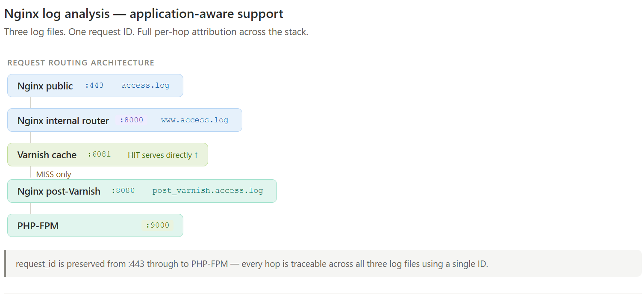Open the access.log file label
Screen dimensions: 644x296
[145, 86]
